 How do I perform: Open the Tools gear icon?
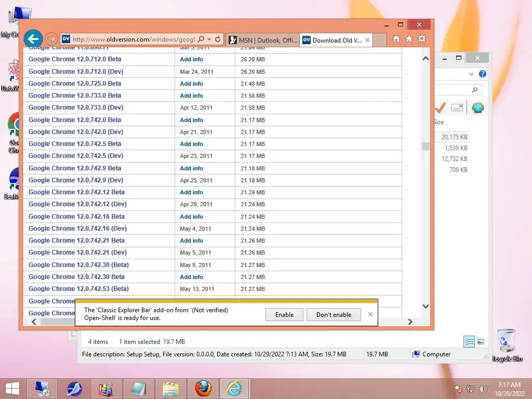[422, 38]
